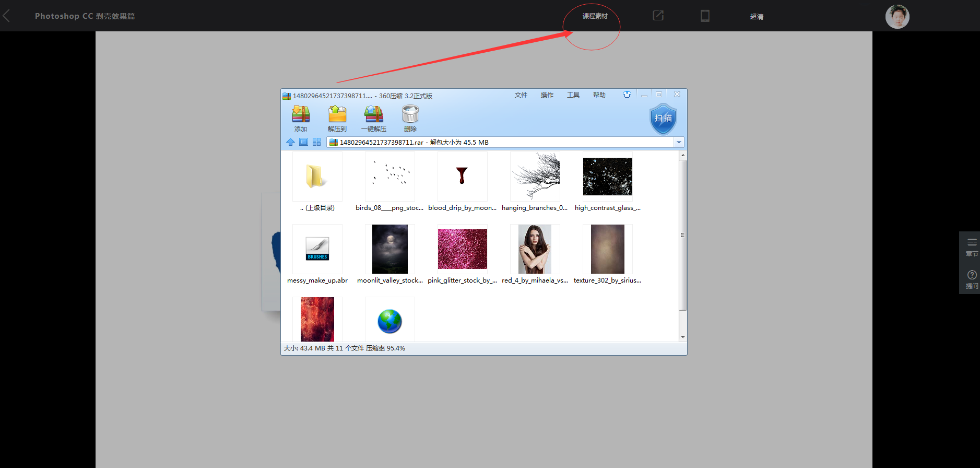Click the status bar size text
This screenshot has width=980, height=468.
pos(344,348)
